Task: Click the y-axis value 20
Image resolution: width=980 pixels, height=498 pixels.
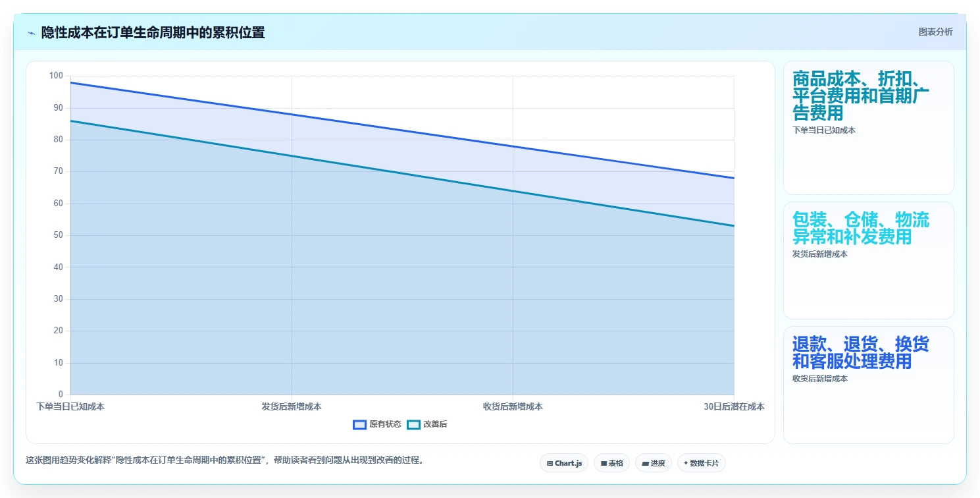Action: [58, 331]
